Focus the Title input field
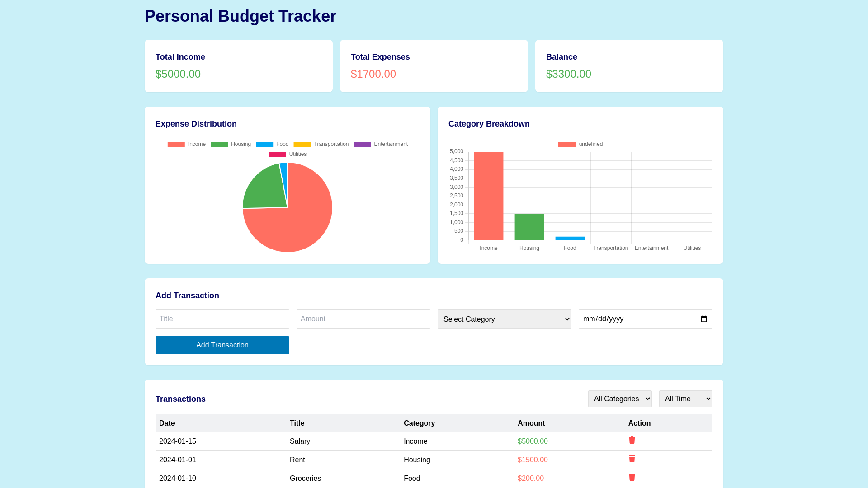 pyautogui.click(x=222, y=319)
